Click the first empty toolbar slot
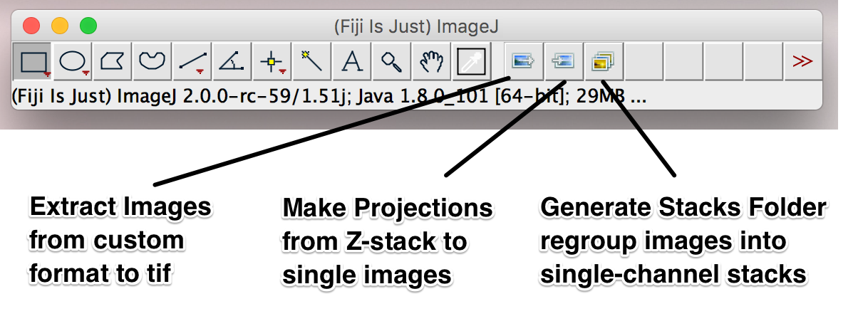Screen dimensions: 868x326 coord(644,62)
